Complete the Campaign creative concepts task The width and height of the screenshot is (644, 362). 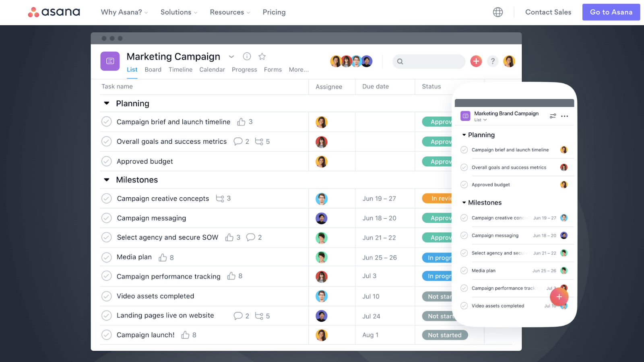(x=106, y=199)
